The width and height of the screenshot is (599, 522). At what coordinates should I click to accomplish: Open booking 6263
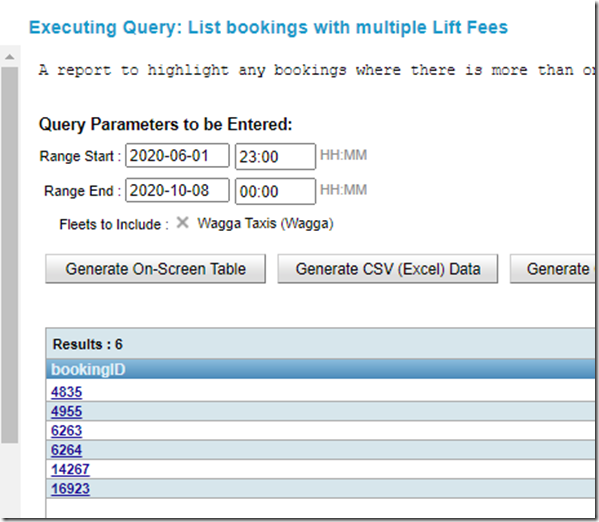coord(66,431)
